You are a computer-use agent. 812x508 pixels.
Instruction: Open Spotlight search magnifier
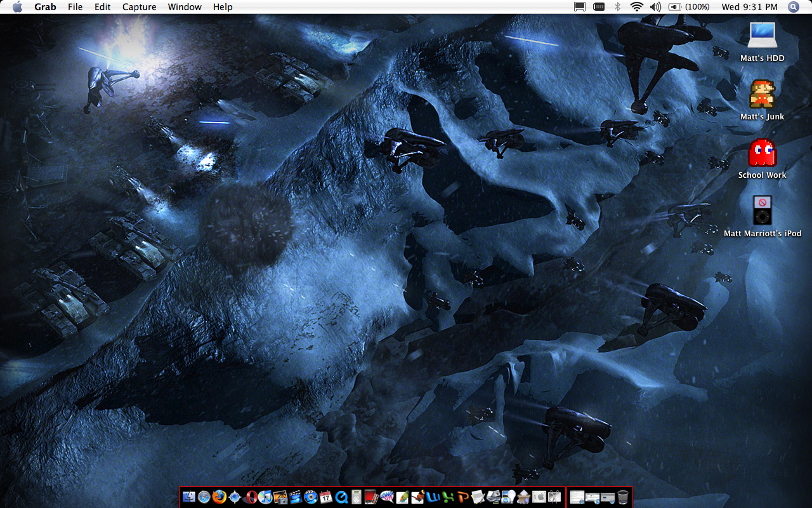point(794,7)
